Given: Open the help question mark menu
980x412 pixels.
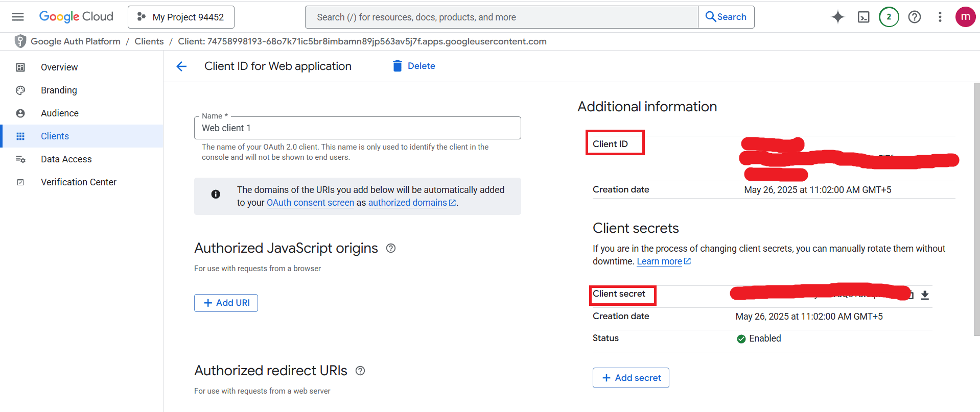Looking at the screenshot, I should click(x=914, y=17).
